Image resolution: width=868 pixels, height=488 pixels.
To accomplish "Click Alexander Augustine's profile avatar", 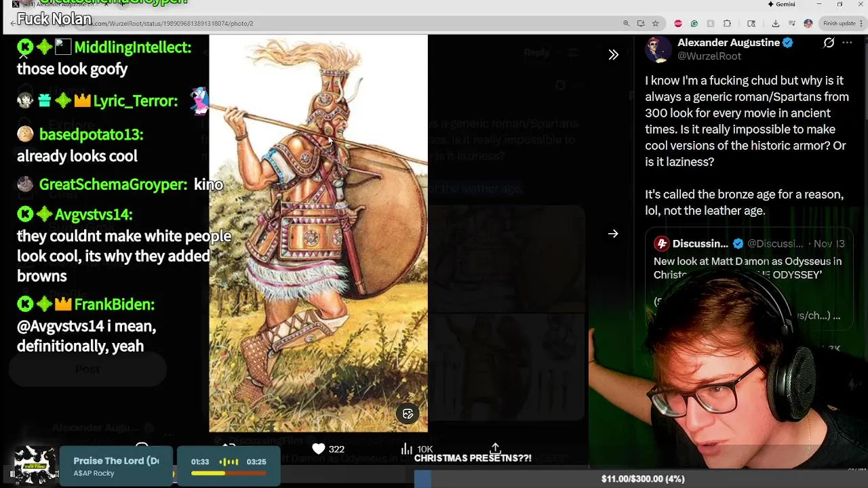I will (x=658, y=49).
